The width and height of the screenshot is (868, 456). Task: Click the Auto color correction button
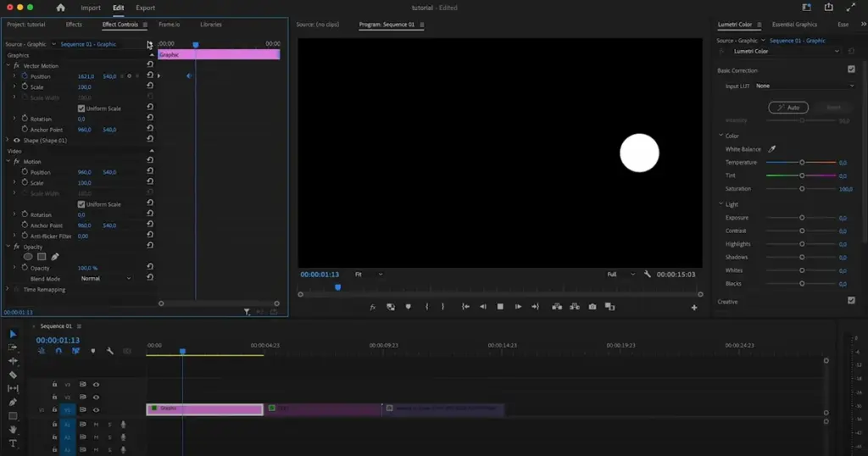click(788, 108)
